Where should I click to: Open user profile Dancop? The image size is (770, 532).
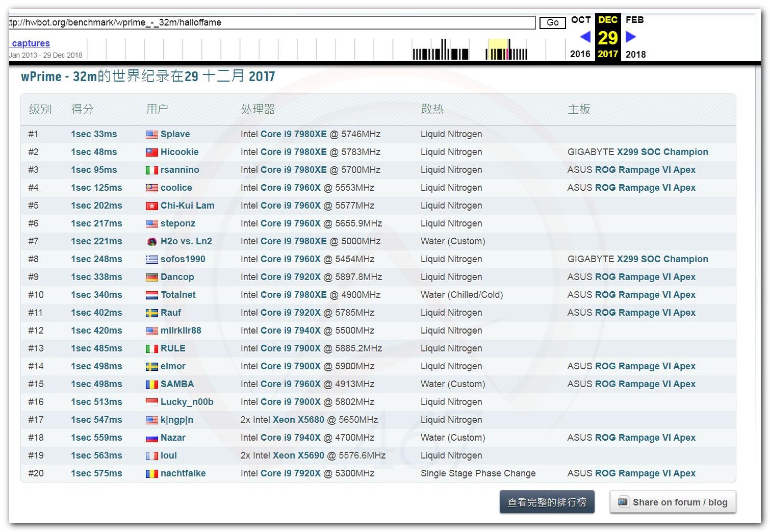[177, 277]
